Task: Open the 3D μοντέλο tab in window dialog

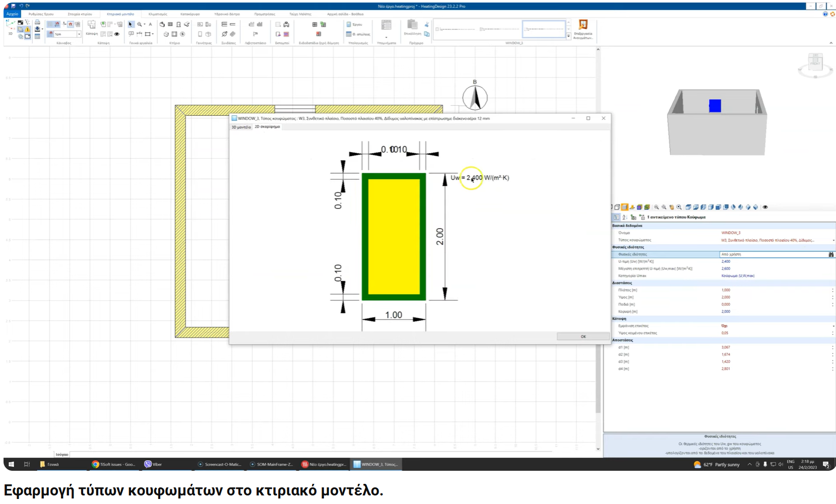Action: pos(240,127)
